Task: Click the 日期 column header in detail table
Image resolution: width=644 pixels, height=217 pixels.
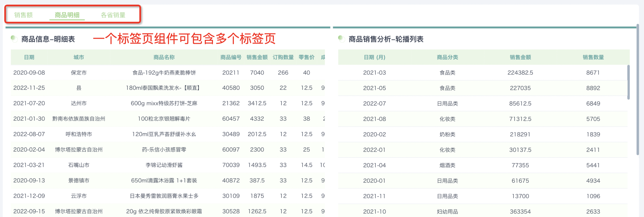Action: click(x=29, y=57)
